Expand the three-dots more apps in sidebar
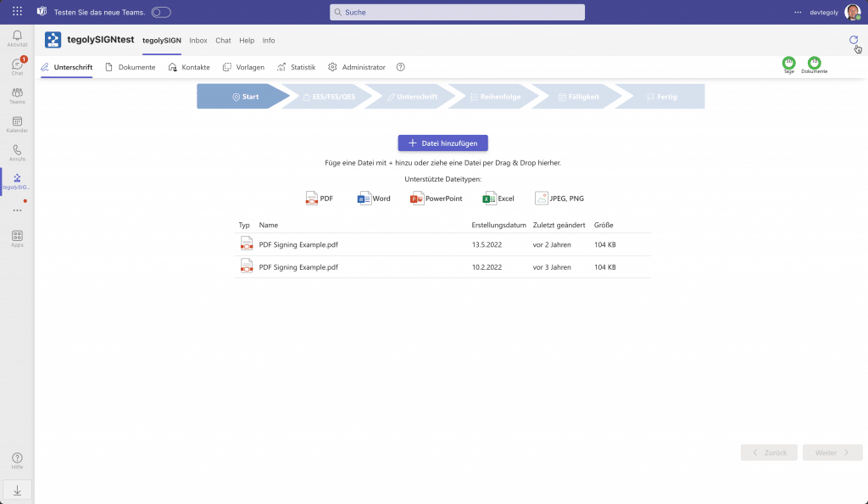 (17, 210)
